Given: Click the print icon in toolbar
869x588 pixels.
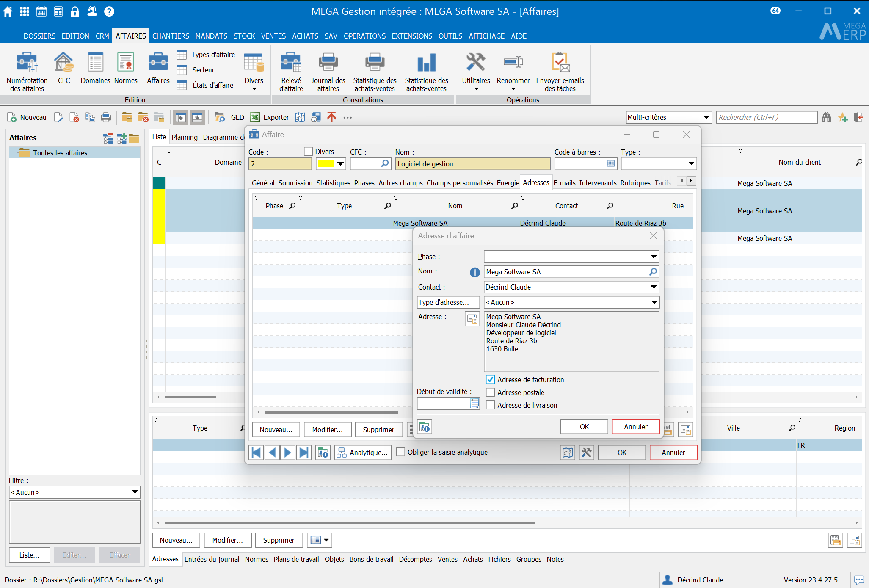Looking at the screenshot, I should pos(106,117).
